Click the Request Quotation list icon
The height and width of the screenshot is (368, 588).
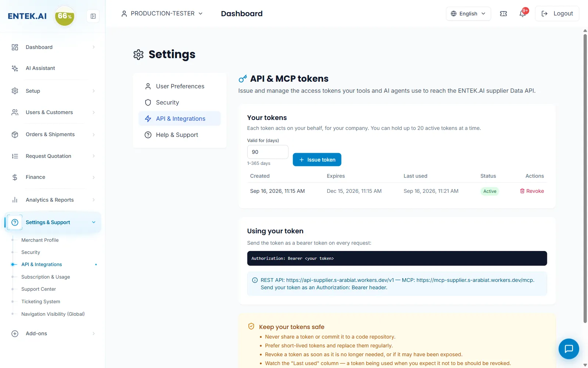pyautogui.click(x=15, y=156)
